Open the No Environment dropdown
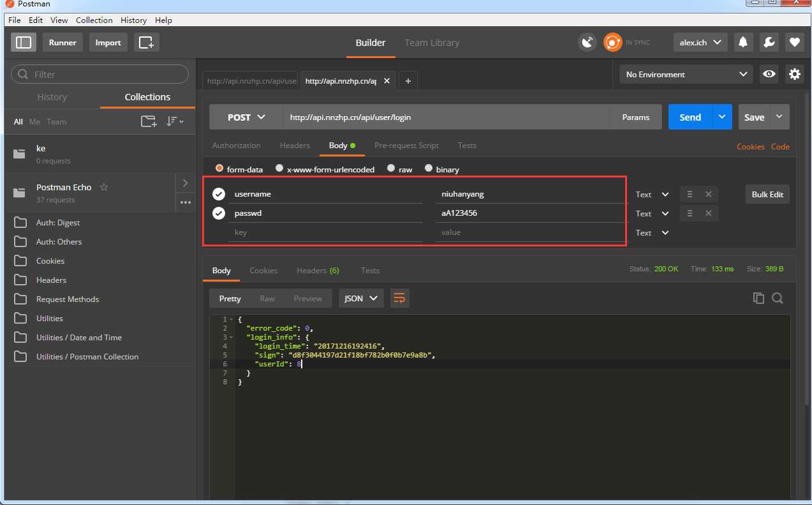Image resolution: width=812 pixels, height=505 pixels. (686, 74)
